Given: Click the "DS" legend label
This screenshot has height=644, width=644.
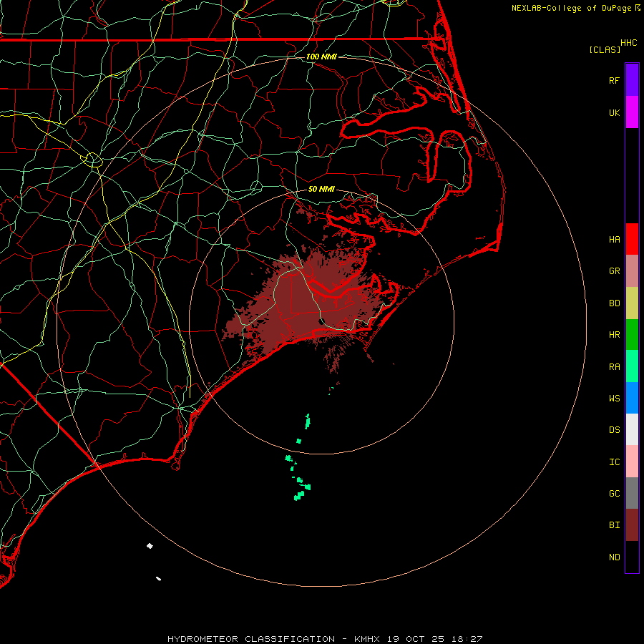Looking at the screenshot, I should (615, 430).
